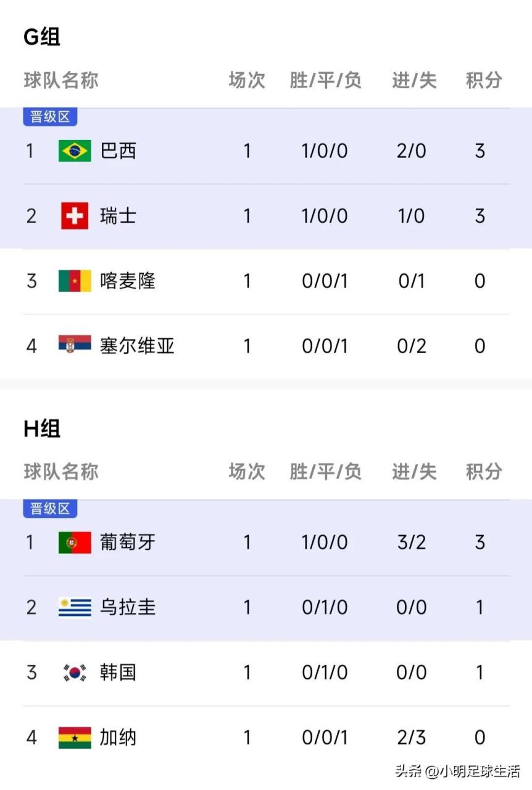This screenshot has width=532, height=790.
Task: Click the 头条 @小明足球生活 watermark
Action: tap(457, 771)
